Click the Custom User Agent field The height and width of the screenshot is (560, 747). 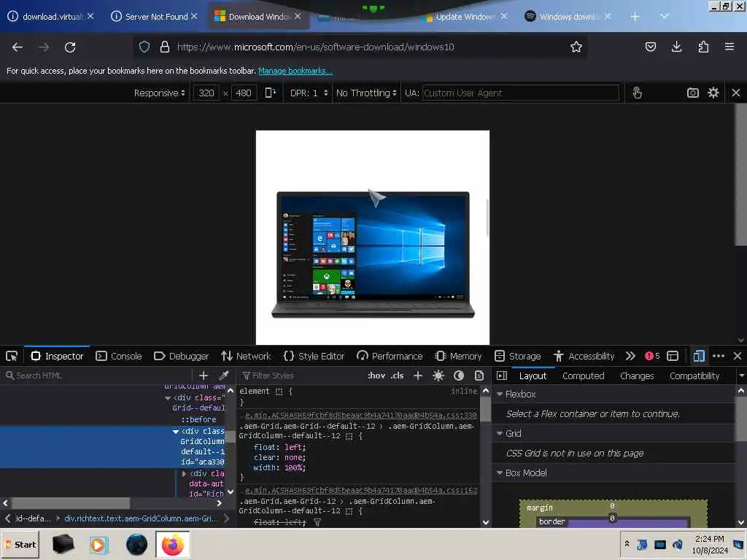click(520, 93)
